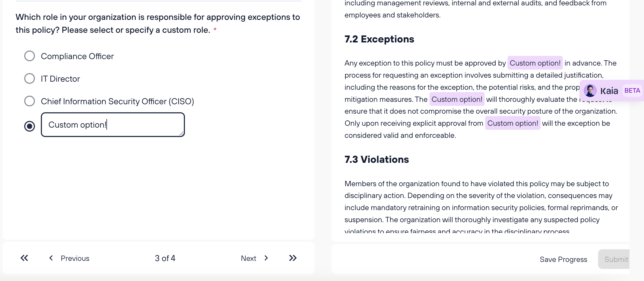Click the left chevron beside Previous
This screenshot has width=644, height=281.
click(x=51, y=258)
